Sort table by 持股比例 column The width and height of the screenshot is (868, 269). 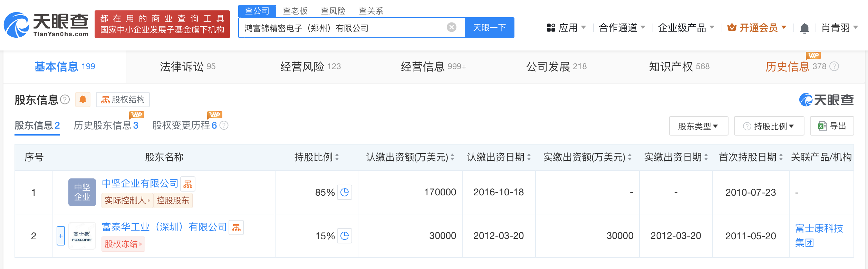337,157
